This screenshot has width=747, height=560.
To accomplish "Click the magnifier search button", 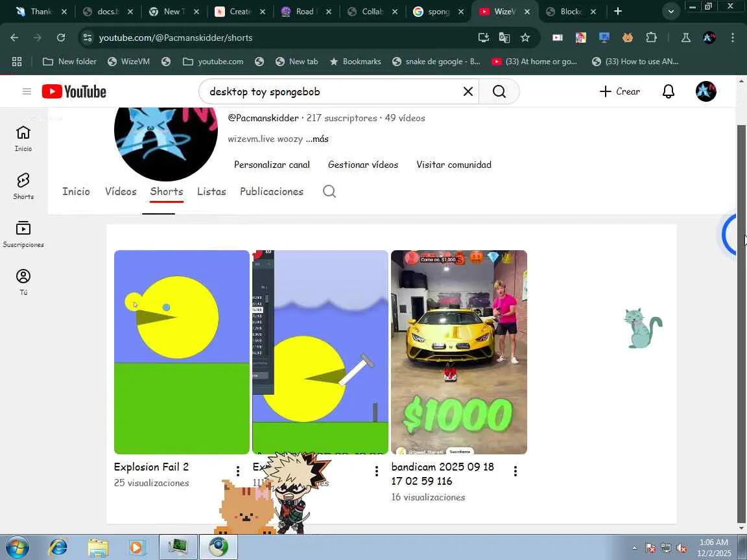I will click(x=499, y=91).
